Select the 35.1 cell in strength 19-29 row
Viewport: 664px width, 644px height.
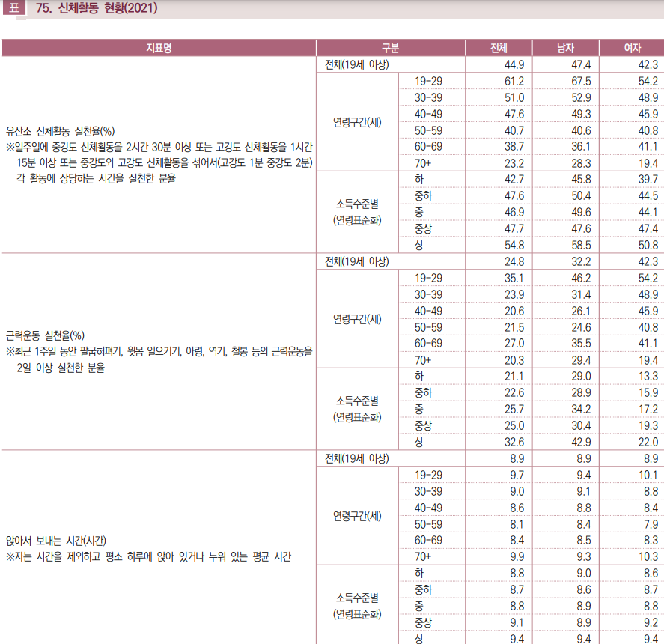coord(514,279)
